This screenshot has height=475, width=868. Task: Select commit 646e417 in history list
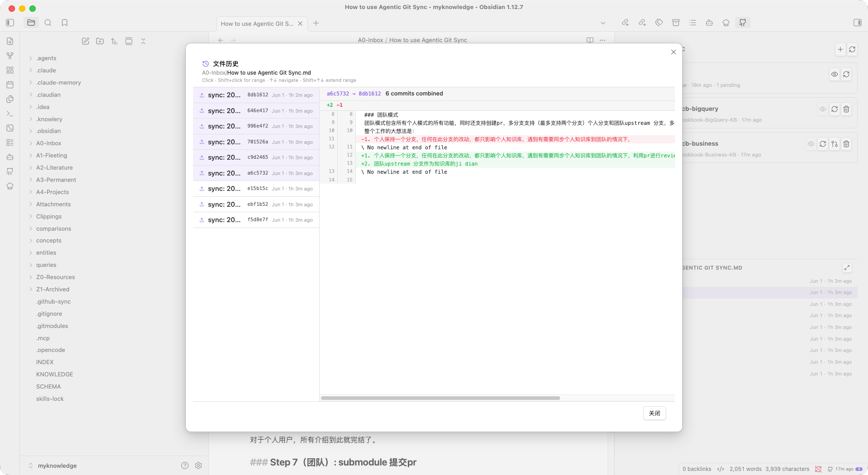tap(256, 111)
